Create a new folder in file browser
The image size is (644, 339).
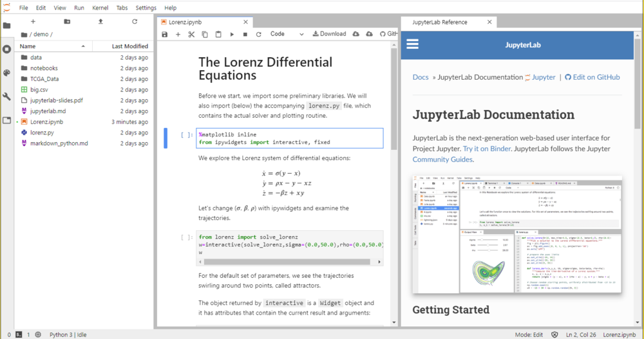coord(67,21)
